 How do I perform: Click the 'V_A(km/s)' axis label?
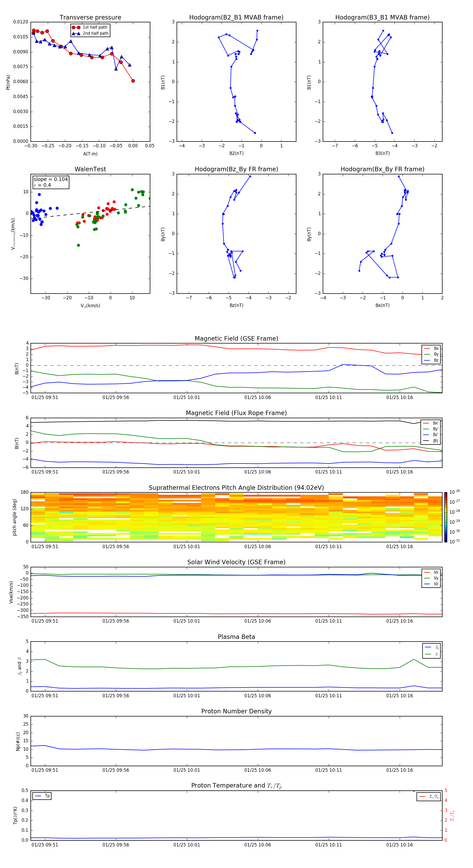coord(90,306)
